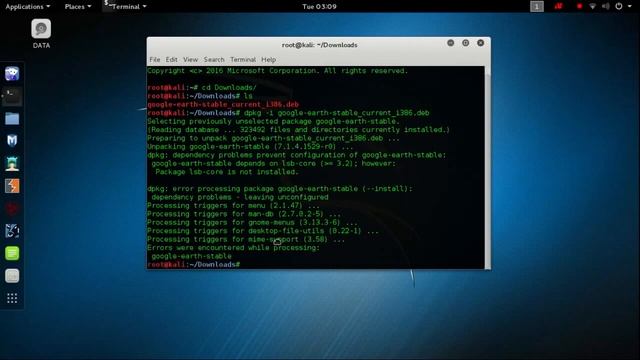The height and width of the screenshot is (360, 640).
Task: Click the 'Unpacking google-earth-stable' line
Action: click(x=250, y=147)
